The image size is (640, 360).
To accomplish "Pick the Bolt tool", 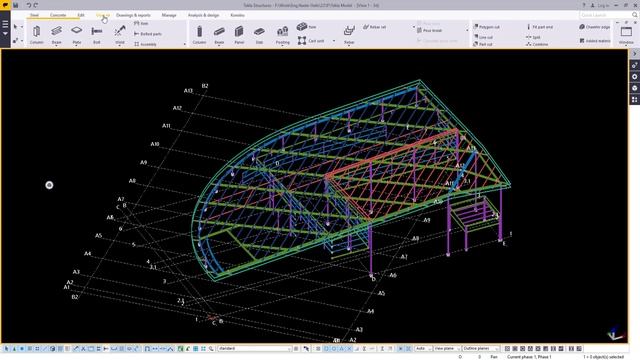I will [x=97, y=35].
